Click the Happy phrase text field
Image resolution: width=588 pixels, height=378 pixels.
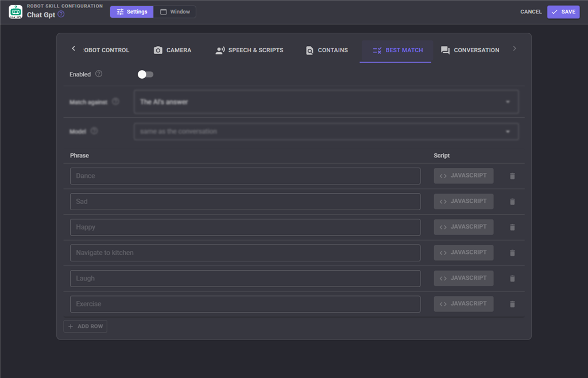[245, 227]
